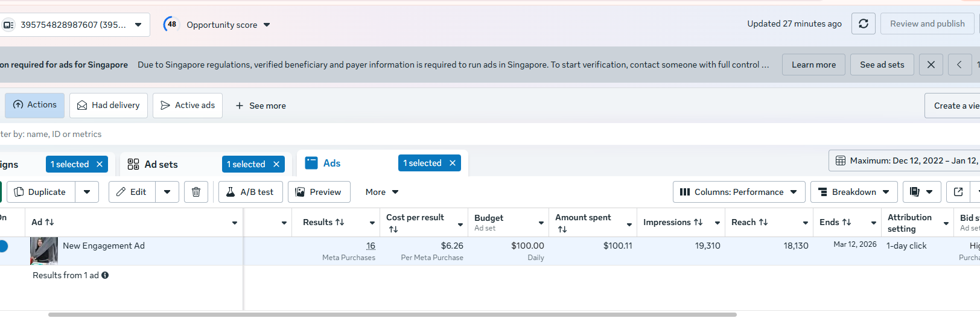Viewport: 980px width, 318px height.
Task: Go to previous notification arrow
Action: (x=959, y=65)
